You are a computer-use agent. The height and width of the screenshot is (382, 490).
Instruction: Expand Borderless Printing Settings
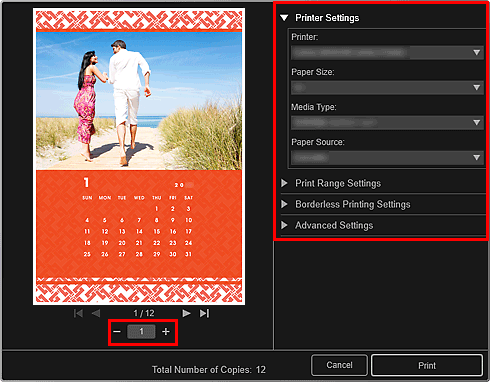(x=284, y=204)
